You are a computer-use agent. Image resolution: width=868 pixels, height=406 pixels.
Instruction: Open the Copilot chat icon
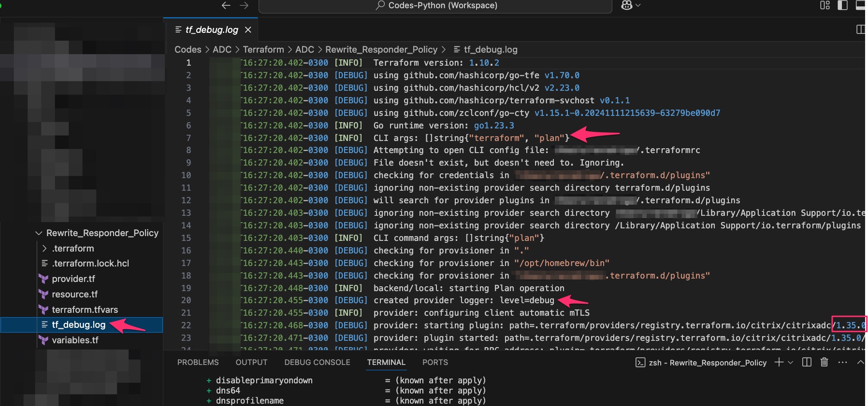pos(627,5)
